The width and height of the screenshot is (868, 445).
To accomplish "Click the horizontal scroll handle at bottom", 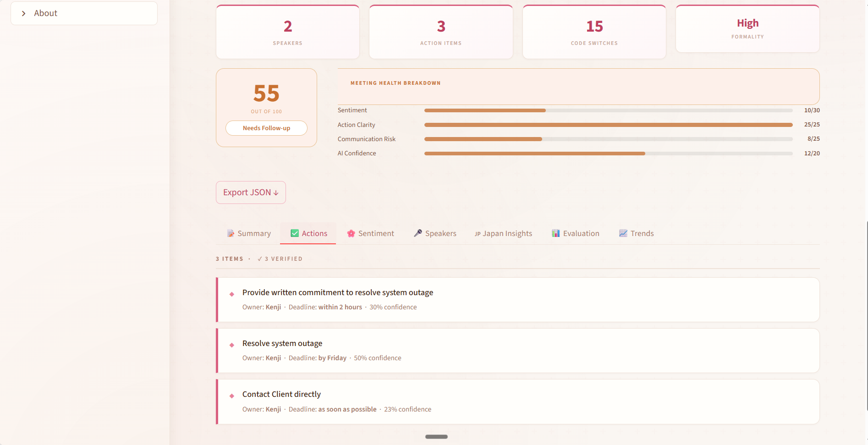I will [436, 437].
